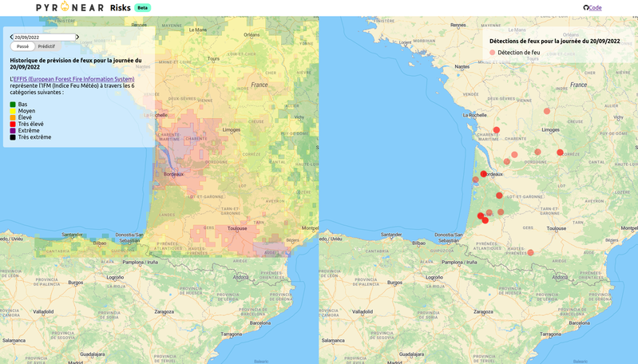Click the green Bas legend swatch
Image resolution: width=638 pixels, height=364 pixels.
[x=13, y=105]
